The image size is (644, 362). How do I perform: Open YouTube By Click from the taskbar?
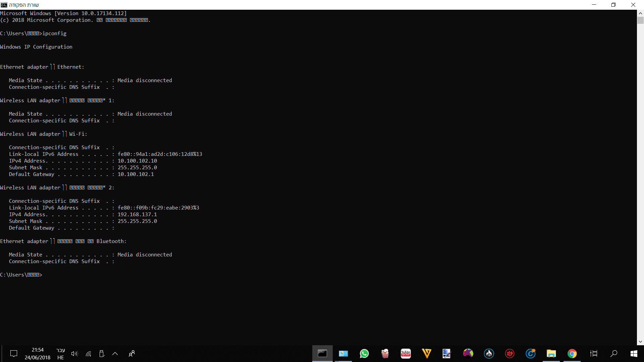tap(406, 354)
